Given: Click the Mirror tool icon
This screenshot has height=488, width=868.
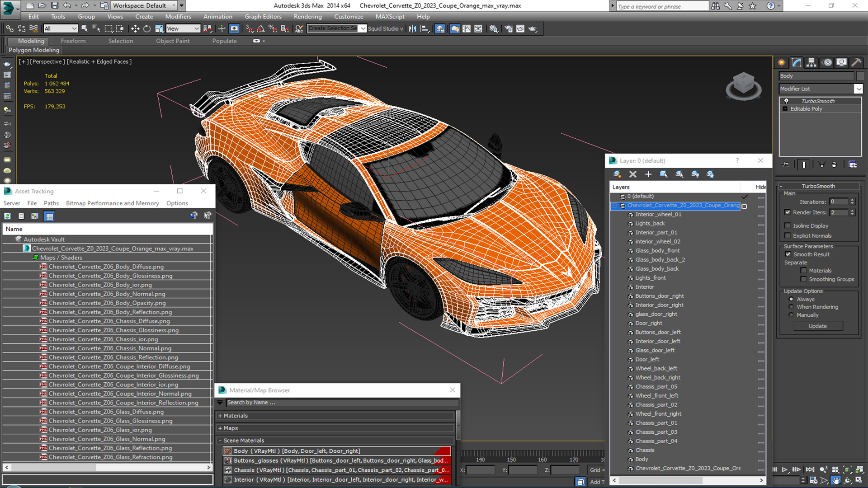Looking at the screenshot, I should pyautogui.click(x=413, y=28).
